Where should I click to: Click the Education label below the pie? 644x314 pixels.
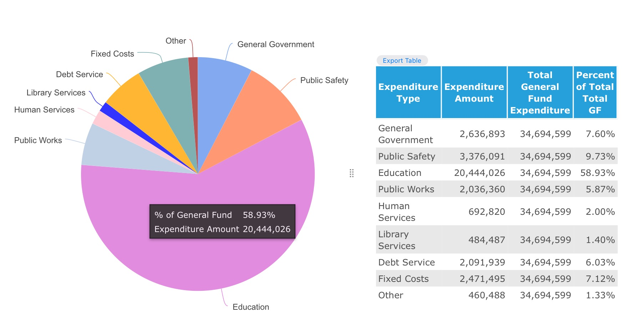pos(251,307)
